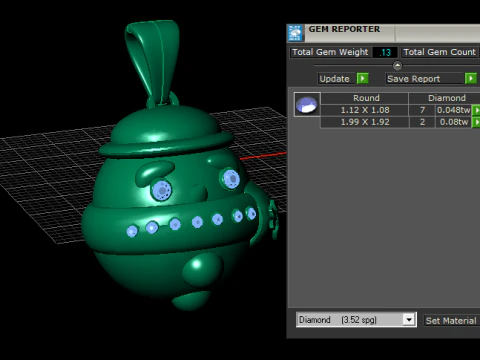This screenshot has width=480, height=360.
Task: Select the 1.99 X 1.92 size cell
Action: (365, 122)
